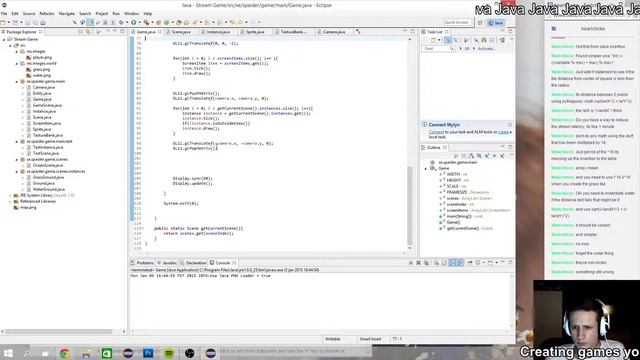Open File Explorer from taskbar
640x360 pixels.
[x=86, y=353]
